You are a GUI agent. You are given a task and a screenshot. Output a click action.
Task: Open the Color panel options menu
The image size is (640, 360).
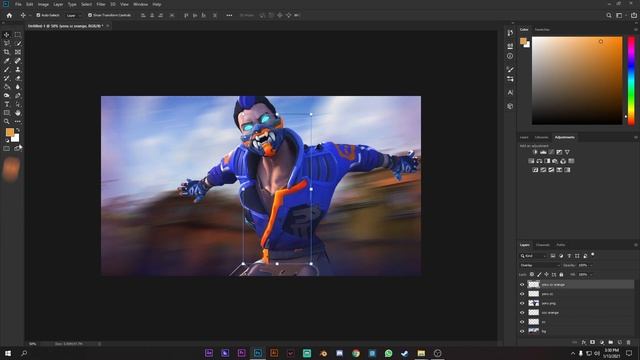635,29
